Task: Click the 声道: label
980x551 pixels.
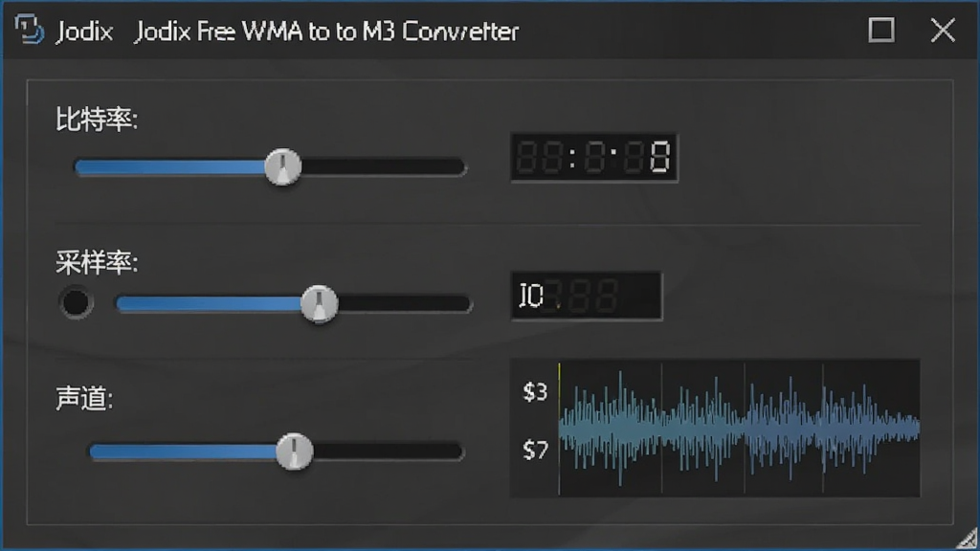Action: coord(84,398)
